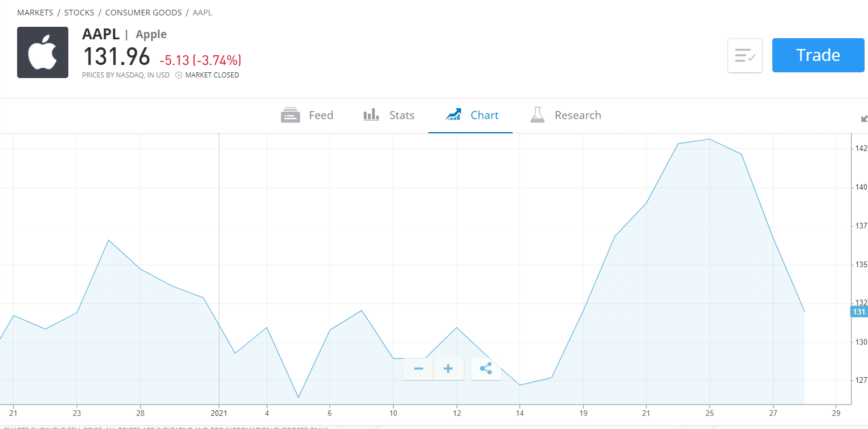Click the 14 date label on axis
The width and height of the screenshot is (868, 429).
tap(520, 413)
